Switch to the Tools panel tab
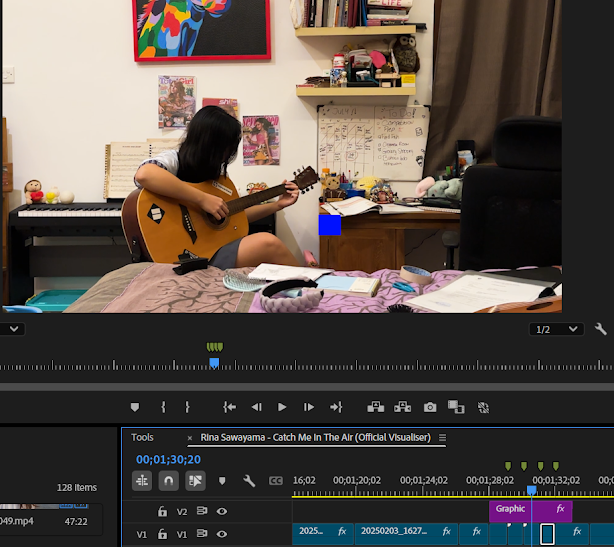The height and width of the screenshot is (547, 614). [x=143, y=438]
